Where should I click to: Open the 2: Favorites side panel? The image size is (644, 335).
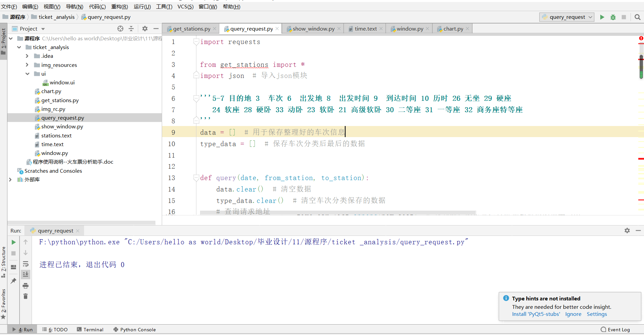(x=3, y=304)
